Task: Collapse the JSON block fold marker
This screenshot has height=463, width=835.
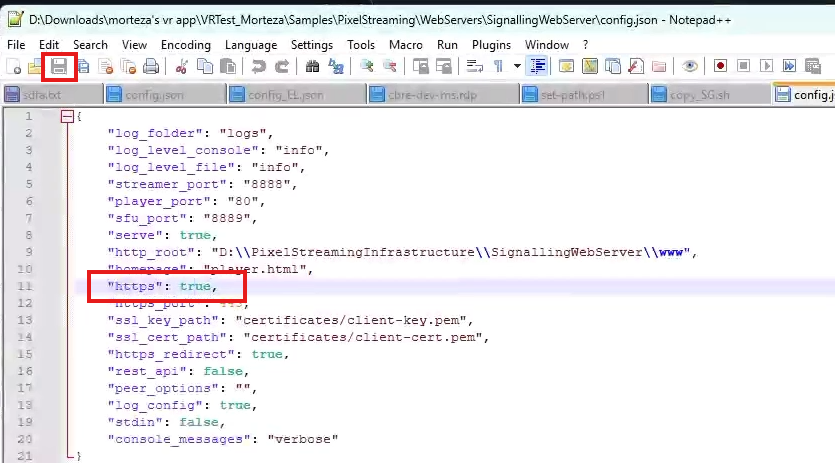Action: pos(68,116)
